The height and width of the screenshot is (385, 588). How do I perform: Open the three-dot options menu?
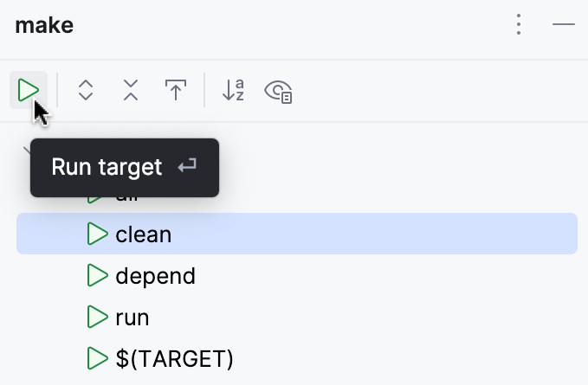click(x=519, y=25)
